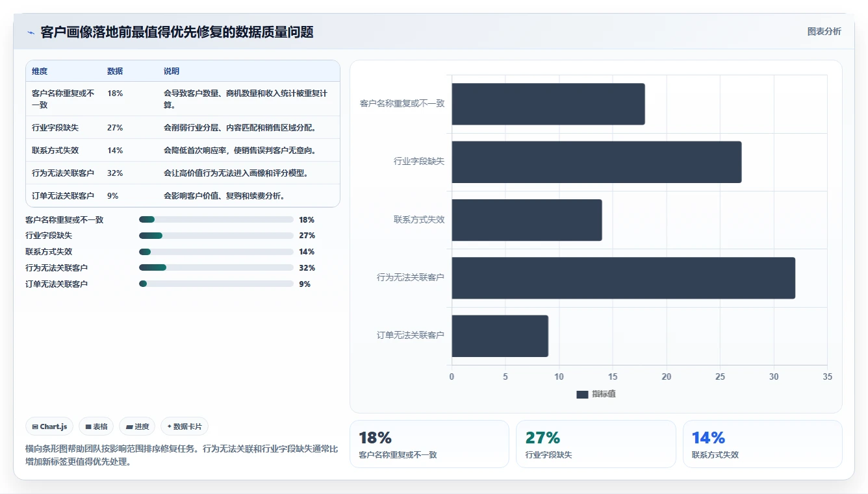Viewport: 868px width, 494px height.
Task: Click the 行为无法关联客户 axis label in chart
Action: (x=411, y=277)
